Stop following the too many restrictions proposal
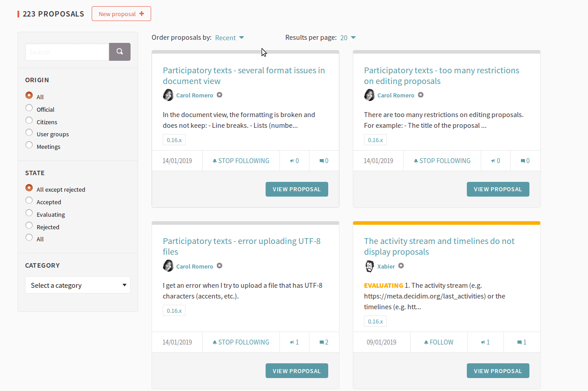The height and width of the screenshot is (391, 588). [x=442, y=161]
